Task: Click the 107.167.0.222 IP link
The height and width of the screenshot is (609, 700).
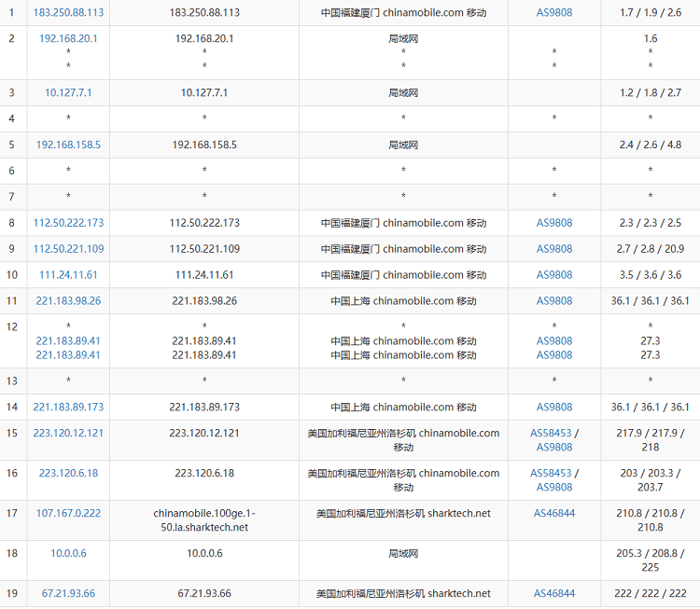Action: 68,514
